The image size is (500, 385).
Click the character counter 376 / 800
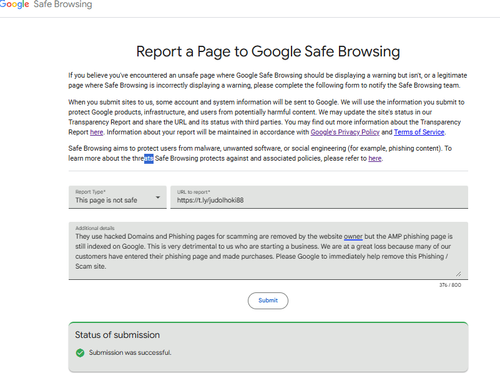tap(450, 285)
